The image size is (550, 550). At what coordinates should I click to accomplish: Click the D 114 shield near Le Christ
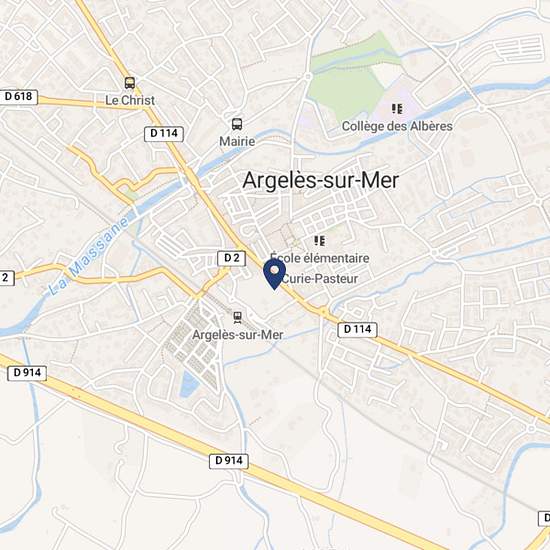pyautogui.click(x=164, y=134)
